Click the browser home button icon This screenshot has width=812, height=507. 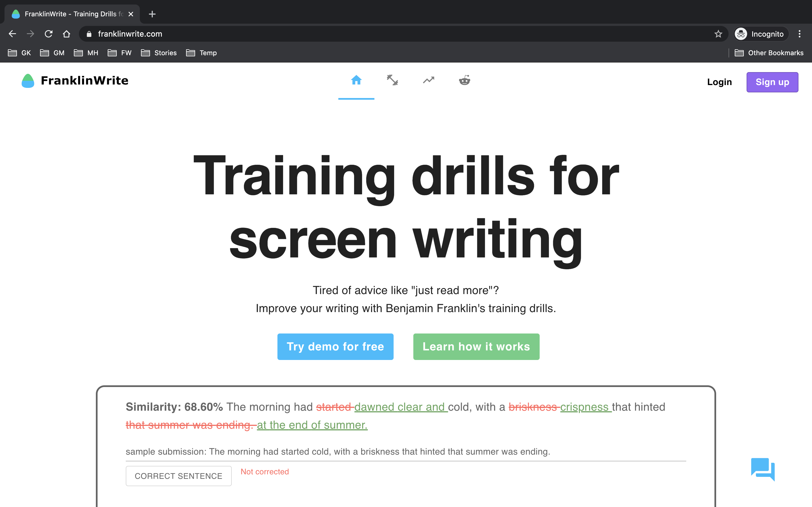(x=67, y=34)
